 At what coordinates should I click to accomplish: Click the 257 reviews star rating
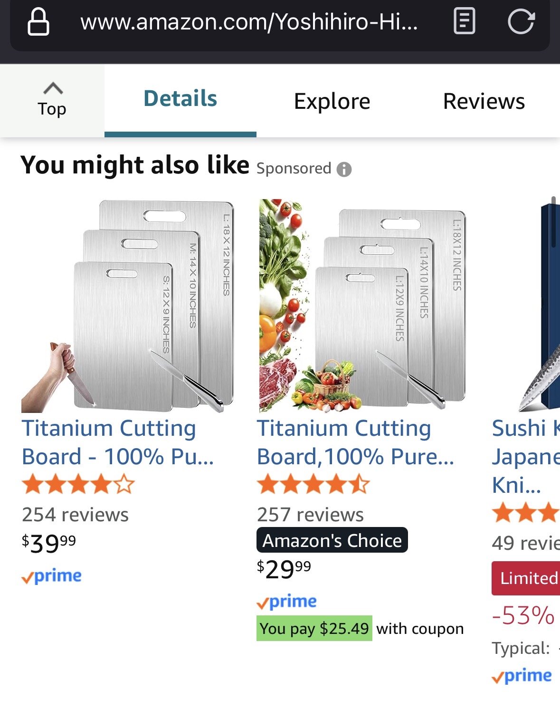pyautogui.click(x=313, y=485)
